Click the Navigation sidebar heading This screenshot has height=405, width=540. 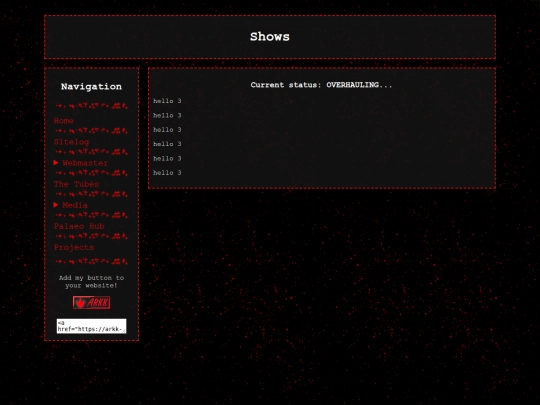pyautogui.click(x=91, y=86)
